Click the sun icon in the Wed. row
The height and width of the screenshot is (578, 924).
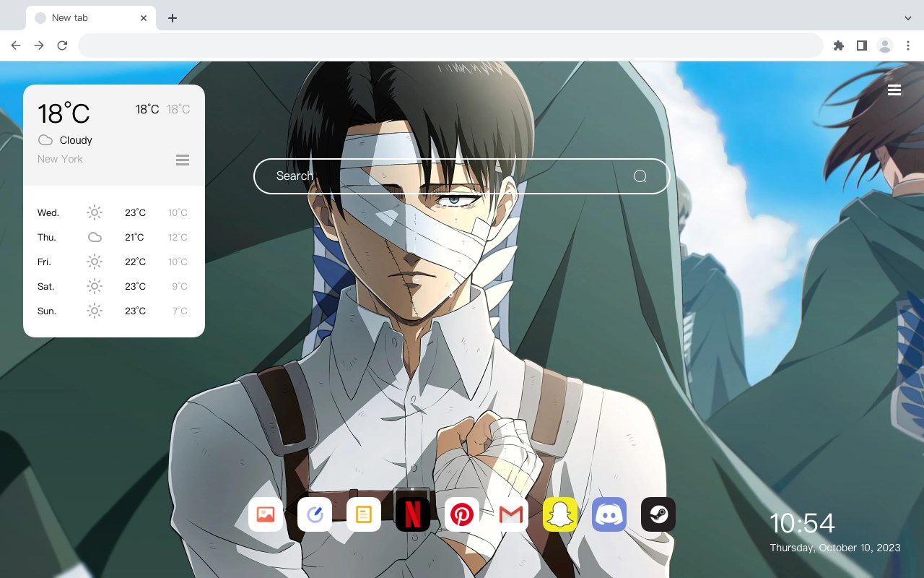95,212
